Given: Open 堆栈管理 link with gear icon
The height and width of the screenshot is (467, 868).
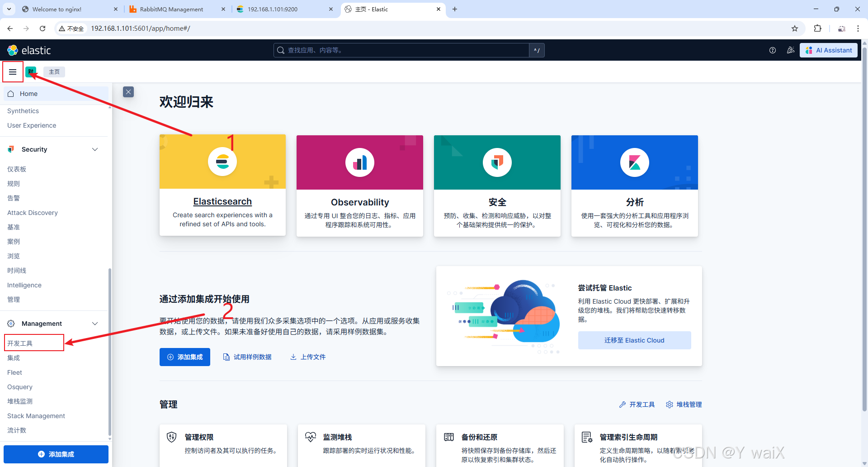Looking at the screenshot, I should tap(684, 405).
